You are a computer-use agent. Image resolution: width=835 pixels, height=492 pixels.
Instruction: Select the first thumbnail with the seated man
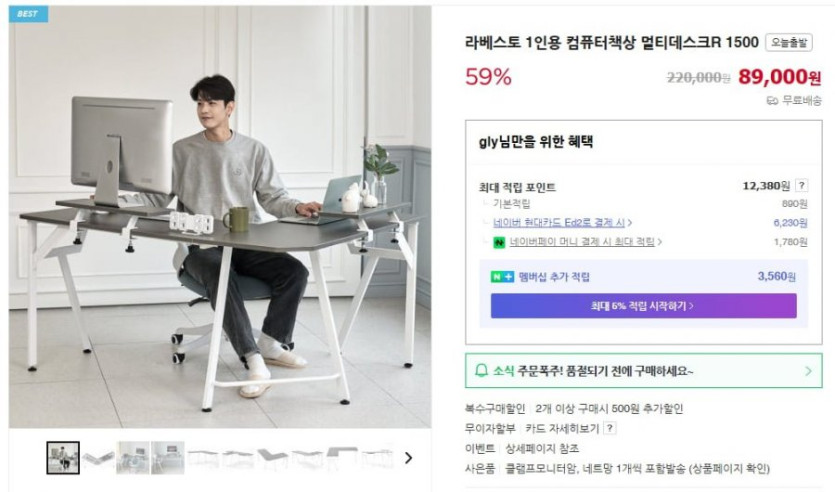(x=63, y=458)
